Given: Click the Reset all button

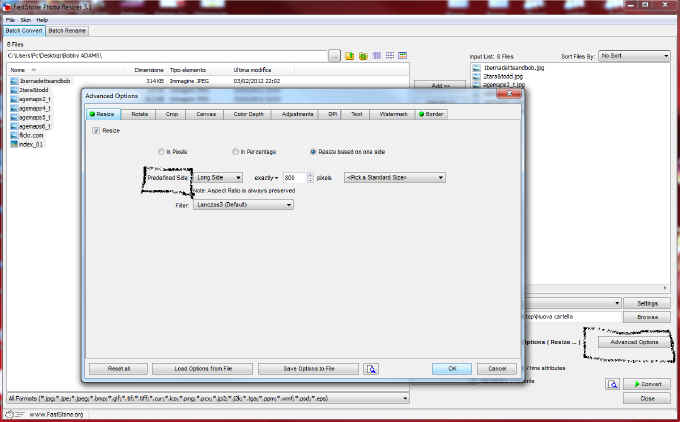Looking at the screenshot, I should (118, 369).
